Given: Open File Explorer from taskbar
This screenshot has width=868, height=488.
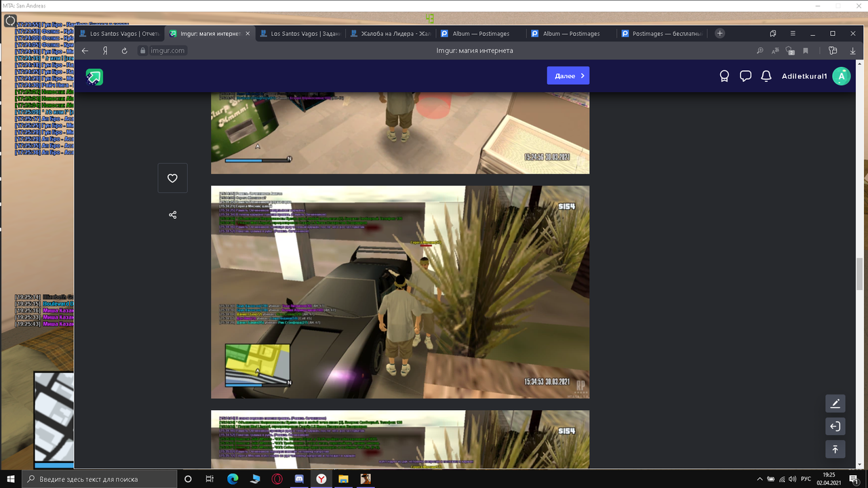Looking at the screenshot, I should tap(343, 479).
